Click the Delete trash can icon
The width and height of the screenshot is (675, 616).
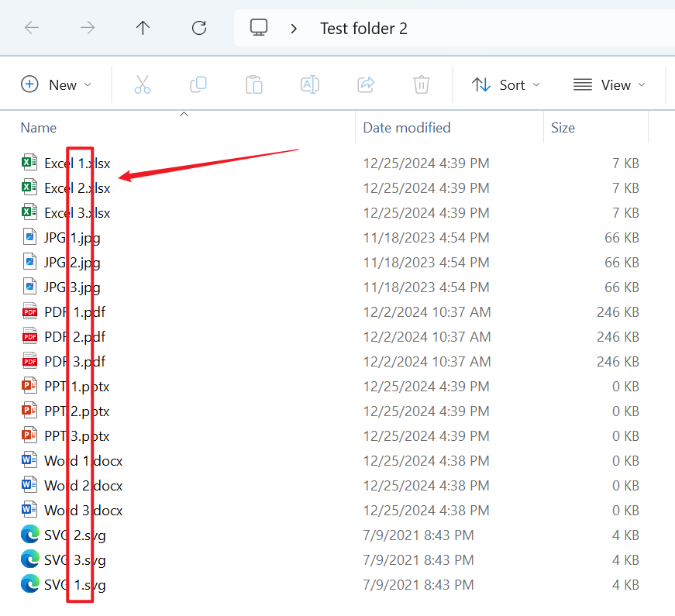(x=422, y=84)
